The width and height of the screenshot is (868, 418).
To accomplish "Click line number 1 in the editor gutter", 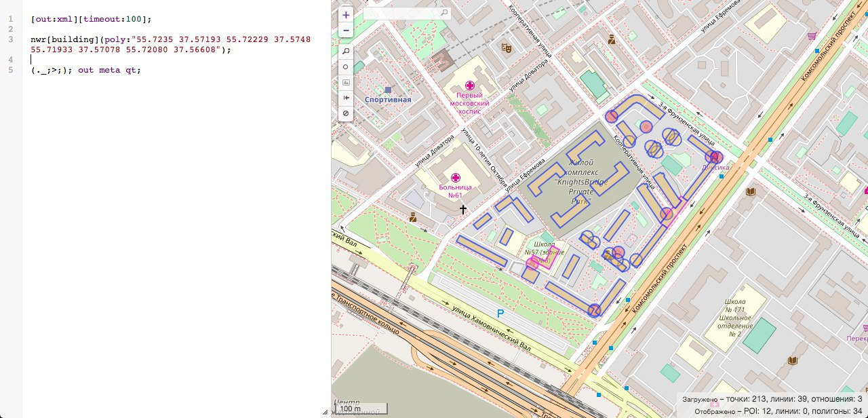I will 11,19.
